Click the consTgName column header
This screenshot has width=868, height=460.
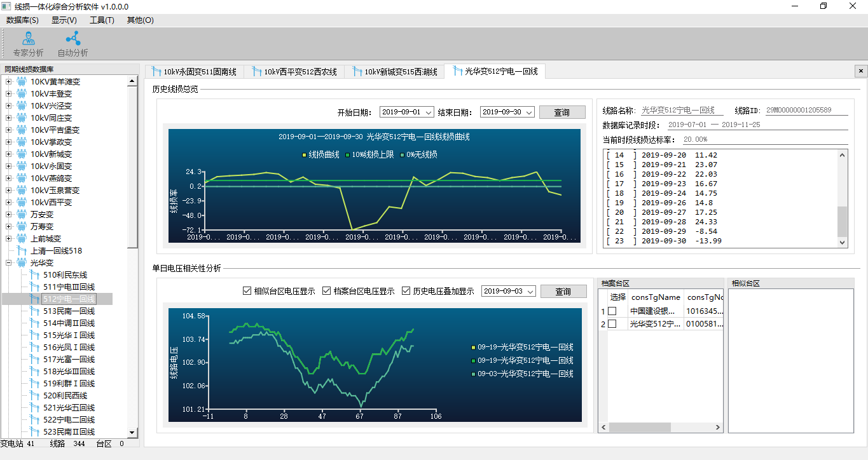656,297
